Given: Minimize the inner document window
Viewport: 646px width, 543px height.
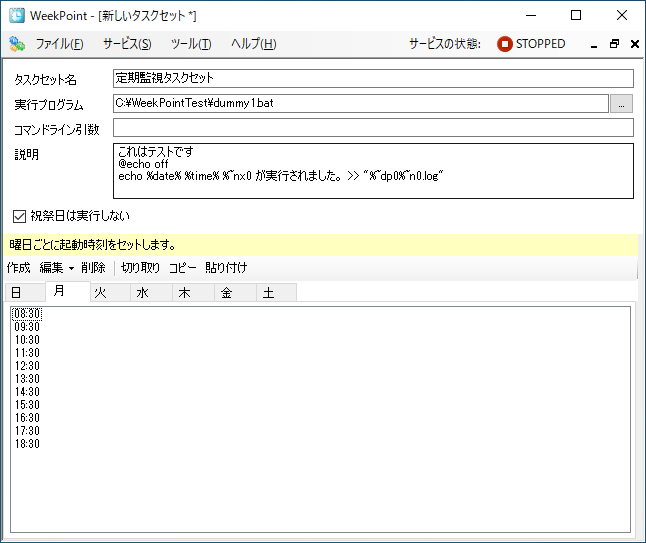Looking at the screenshot, I should [594, 44].
